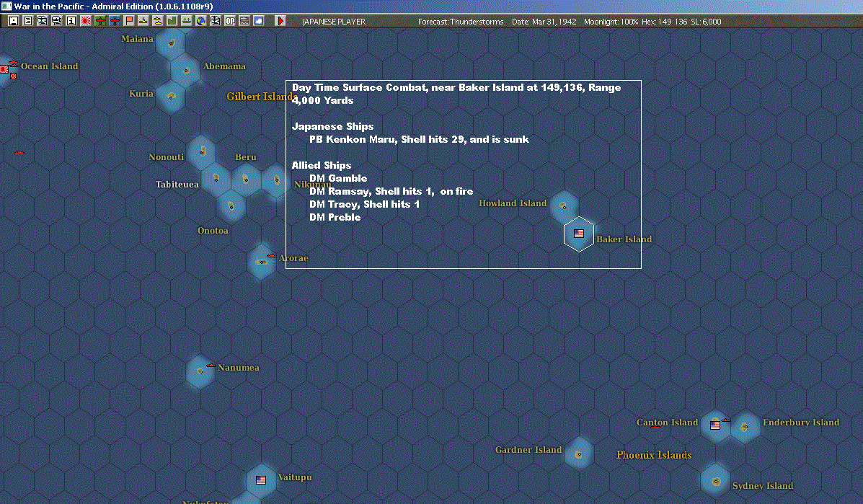The height and width of the screenshot is (504, 863).
Task: Click the 'Allied Ships' heading in report
Action: 322,165
